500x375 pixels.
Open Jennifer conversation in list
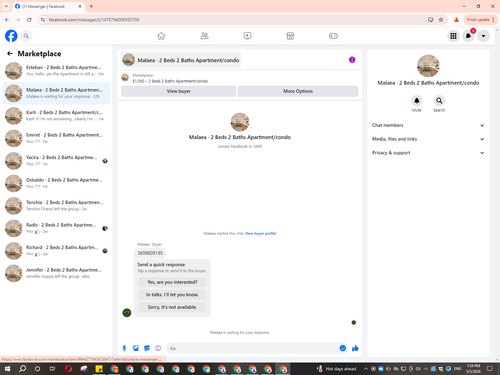click(56, 273)
